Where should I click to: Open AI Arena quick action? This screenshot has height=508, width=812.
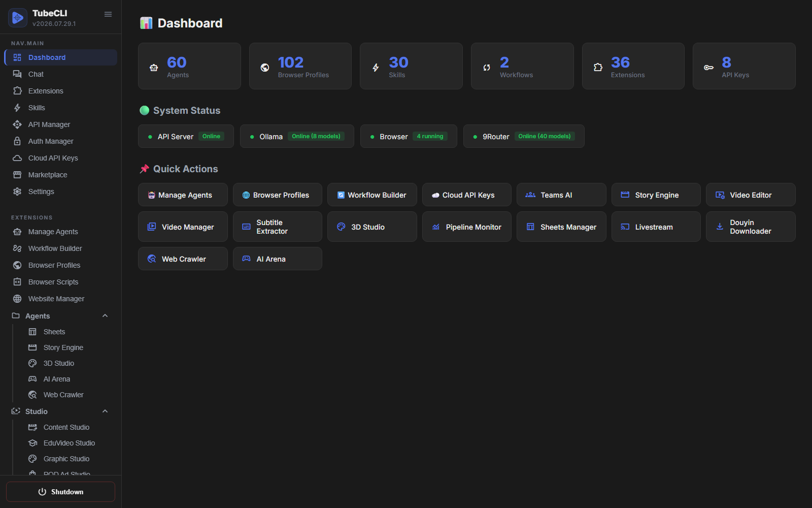click(x=278, y=259)
